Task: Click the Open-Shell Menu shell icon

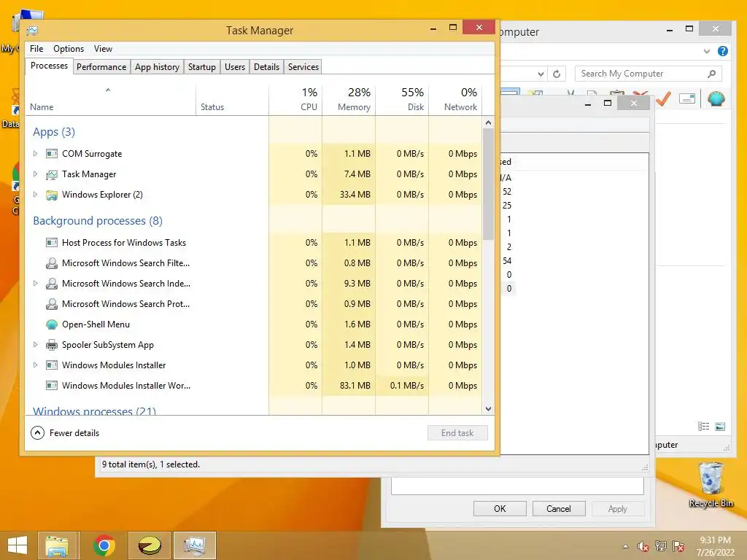Action: point(52,324)
